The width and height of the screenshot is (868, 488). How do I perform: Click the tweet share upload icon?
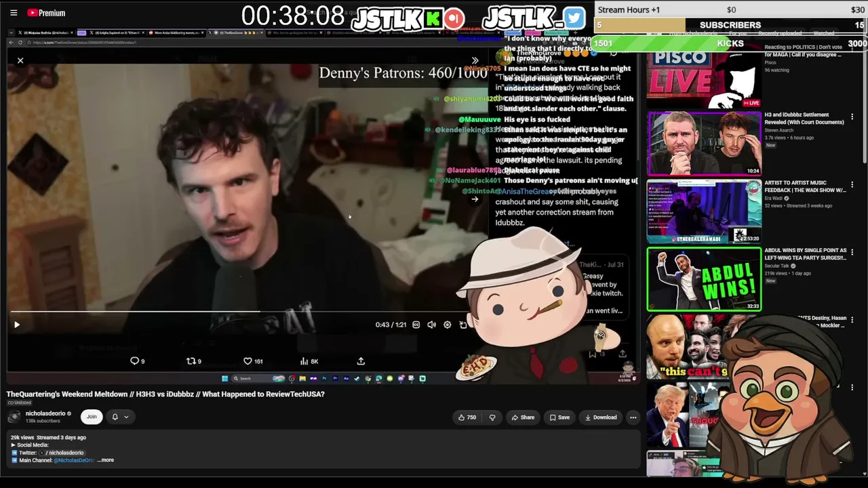pos(361,361)
